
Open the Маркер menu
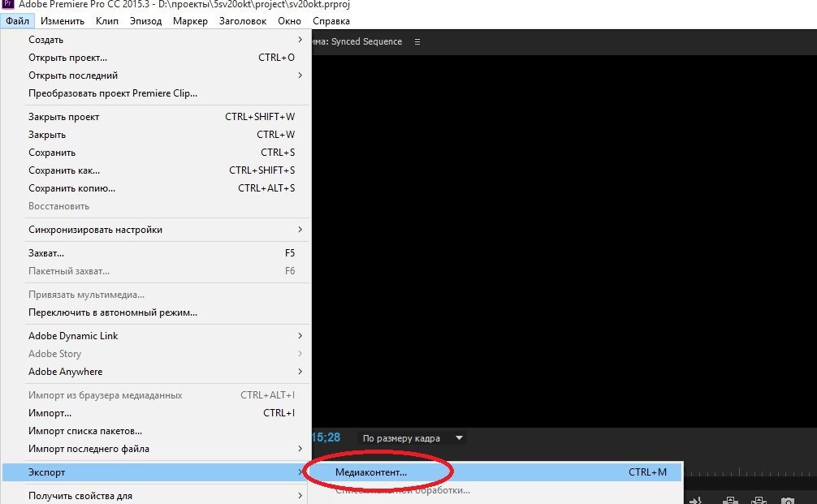point(190,21)
